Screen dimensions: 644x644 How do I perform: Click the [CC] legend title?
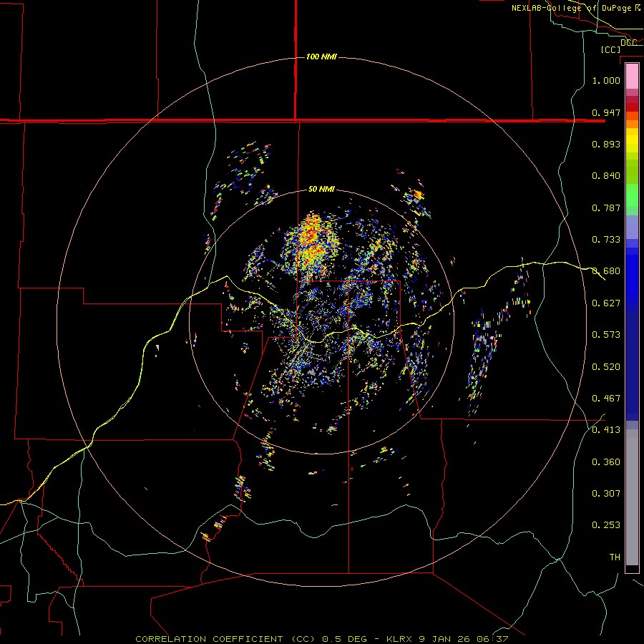pos(610,49)
